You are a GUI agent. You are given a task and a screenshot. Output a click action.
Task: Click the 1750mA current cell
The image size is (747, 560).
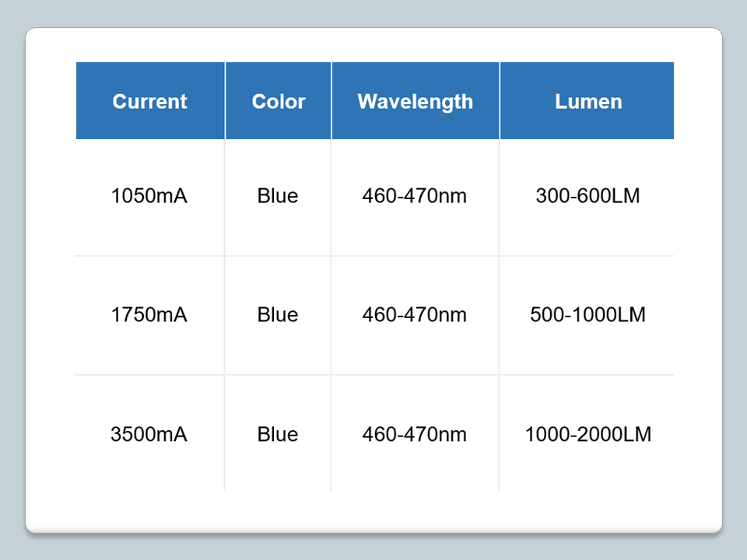(149, 315)
